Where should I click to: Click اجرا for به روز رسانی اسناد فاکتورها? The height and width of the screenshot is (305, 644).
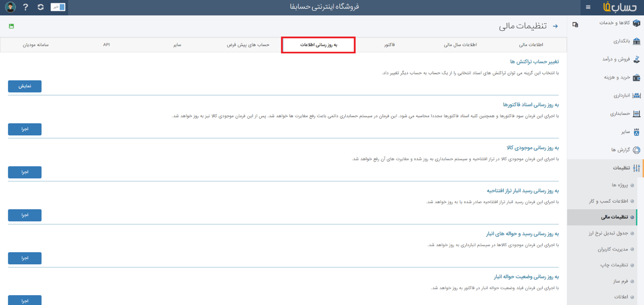(x=25, y=129)
